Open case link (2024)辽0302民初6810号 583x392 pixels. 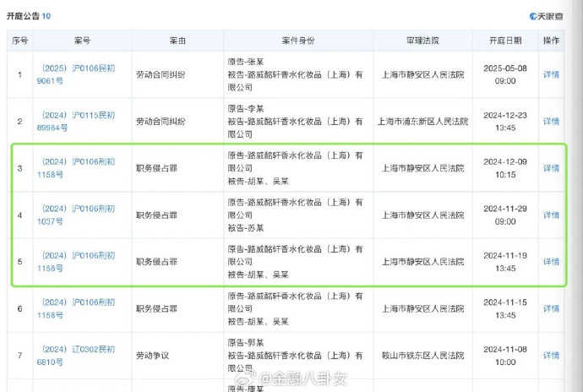tap(76, 356)
